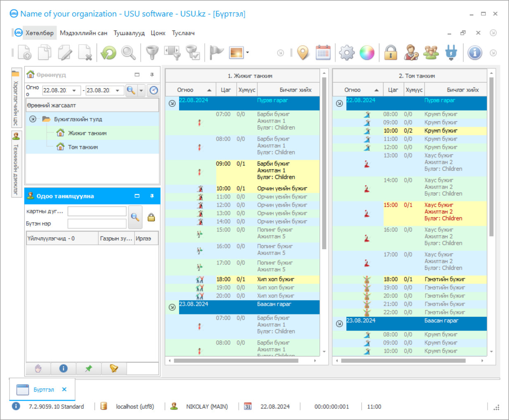This screenshot has width=509, height=420.
Task: Select the 15:00 Хаус бүжиг red row
Action: click(410, 213)
